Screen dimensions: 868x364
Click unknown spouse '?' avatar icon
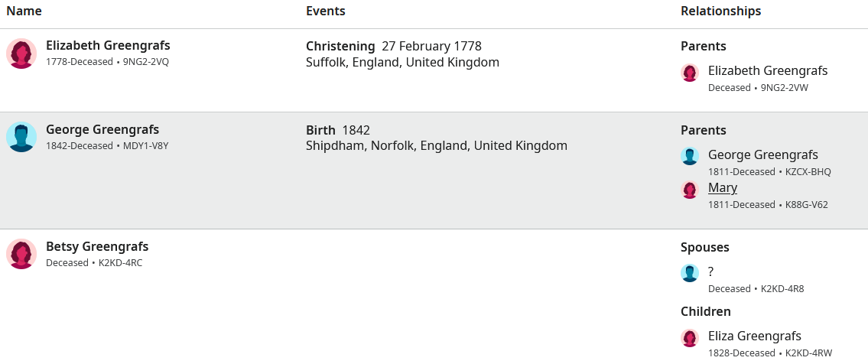(690, 273)
